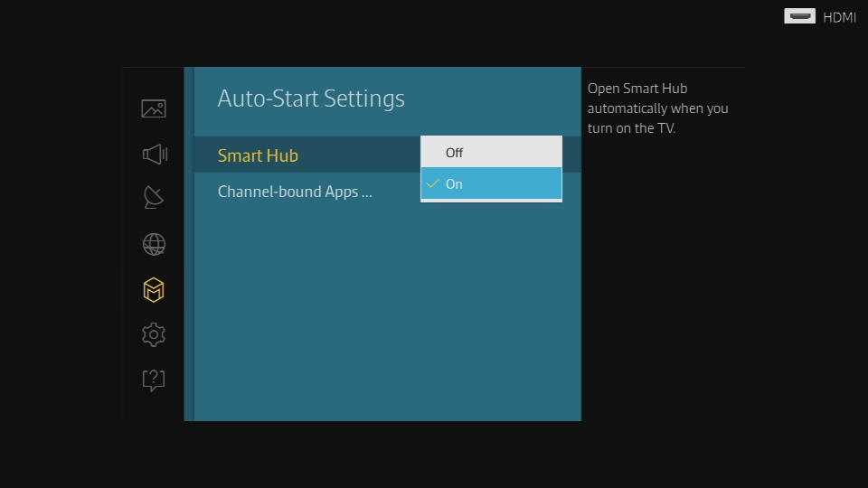Open the Network globe icon
The image size is (868, 488).
pyautogui.click(x=154, y=244)
